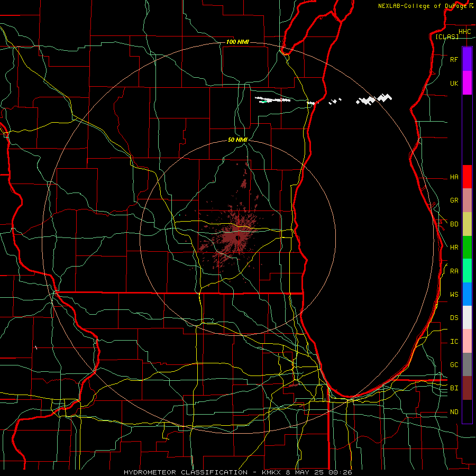The width and height of the screenshot is (476, 476).
Task: Click the '50 NMI' range ring label
Action: tap(237, 140)
